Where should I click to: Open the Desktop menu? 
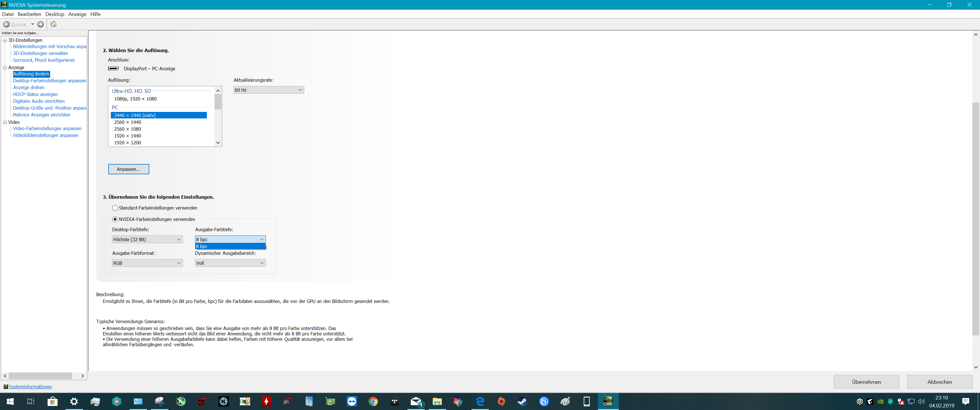[55, 14]
